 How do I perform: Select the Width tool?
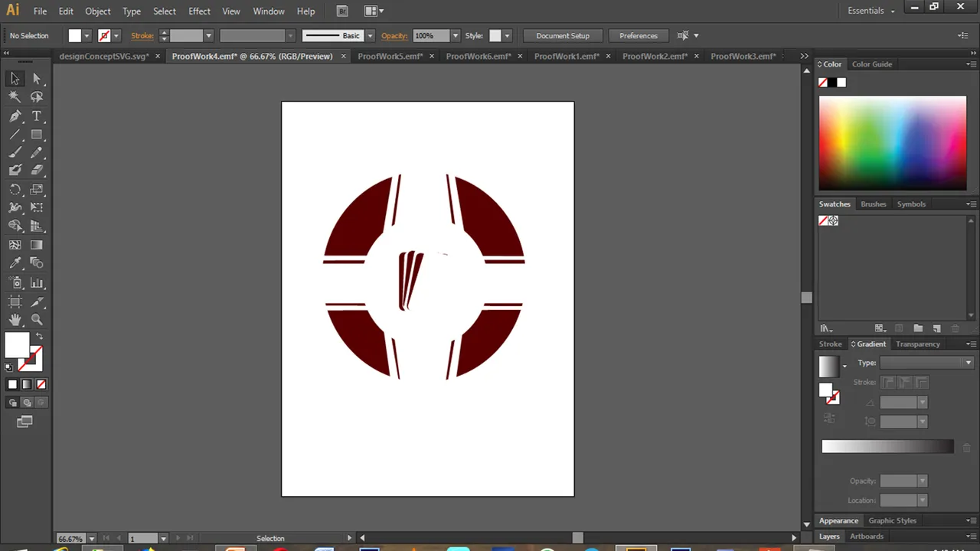click(15, 207)
